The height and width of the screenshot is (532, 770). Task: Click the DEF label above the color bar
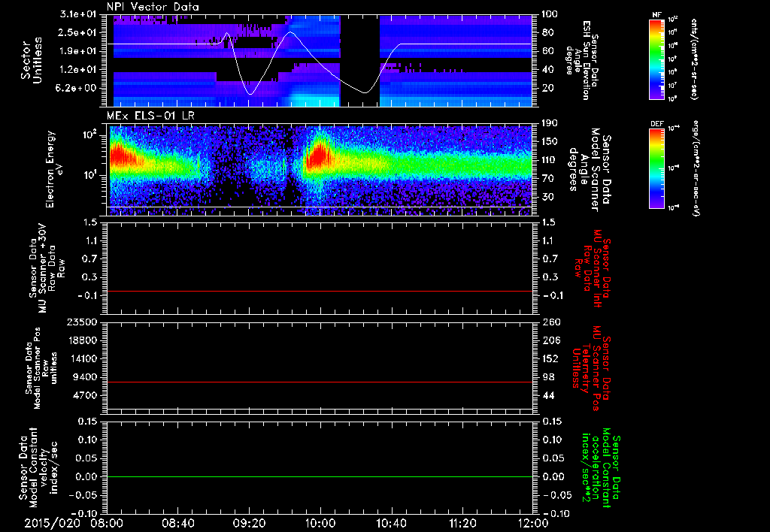657,124
